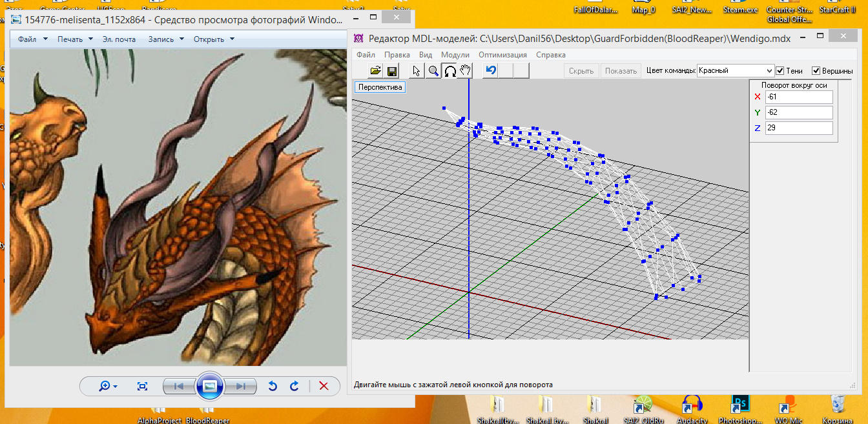868x424 pixels.
Task: Open the Корзина recycle bin icon
Action: click(x=838, y=409)
